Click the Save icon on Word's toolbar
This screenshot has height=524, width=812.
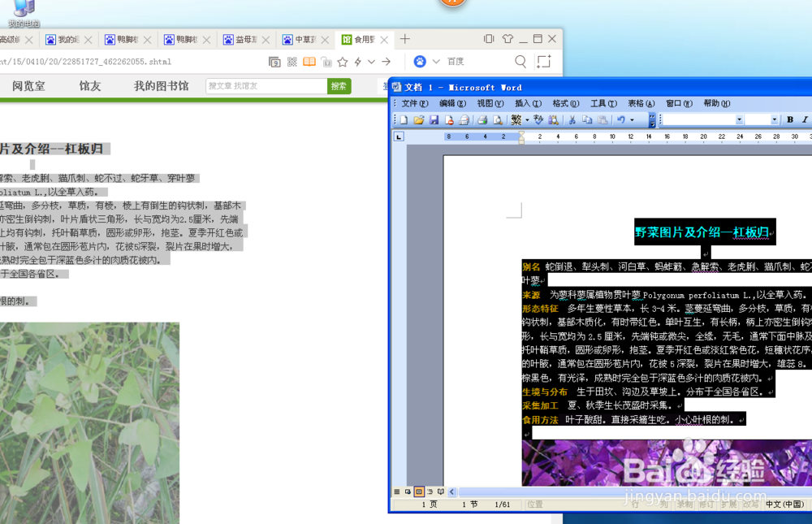(434, 119)
